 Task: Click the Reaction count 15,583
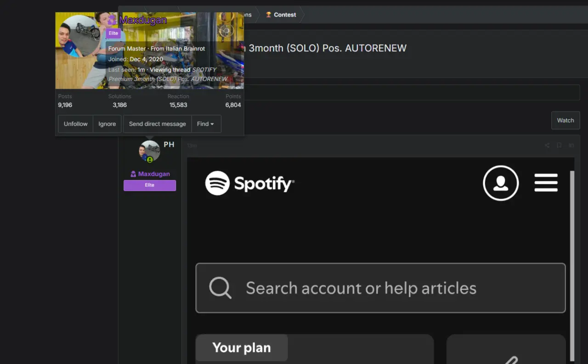[x=178, y=105]
